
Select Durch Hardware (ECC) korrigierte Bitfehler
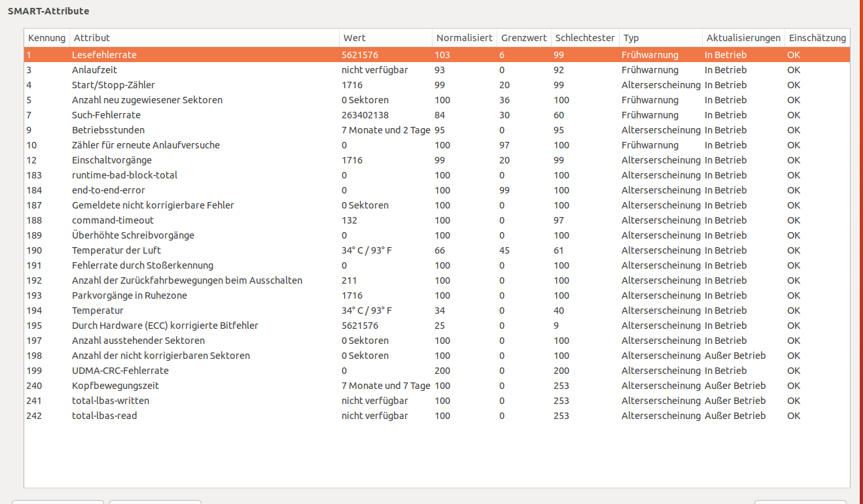click(437, 326)
